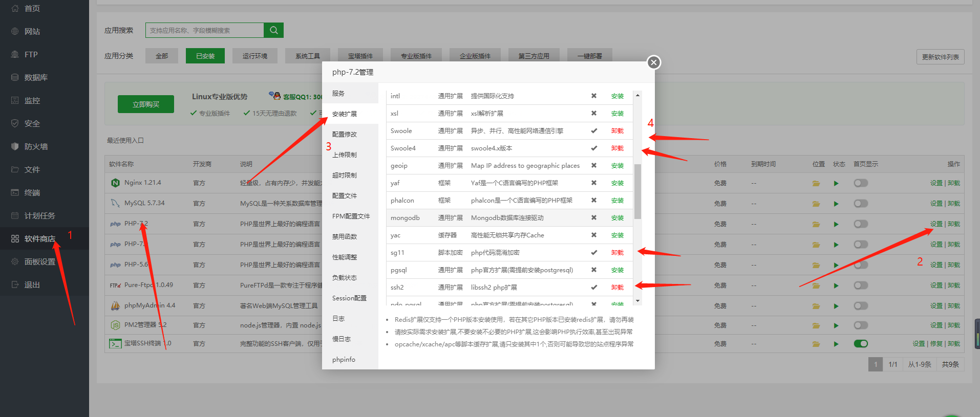
Task: Open the 终端 sidebar icon
Action: (15, 192)
